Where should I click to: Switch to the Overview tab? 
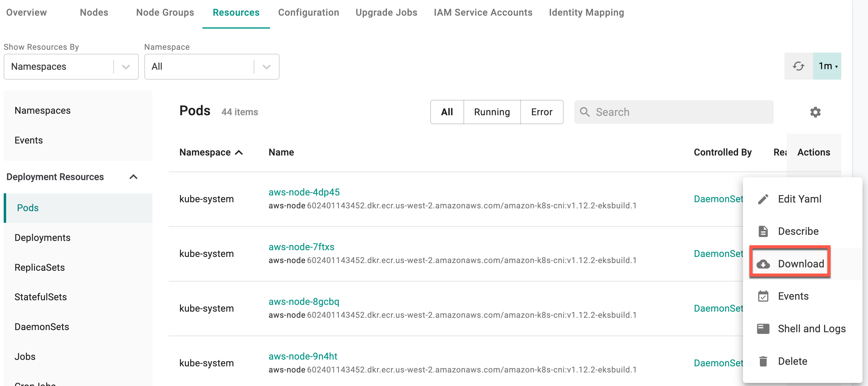[27, 13]
